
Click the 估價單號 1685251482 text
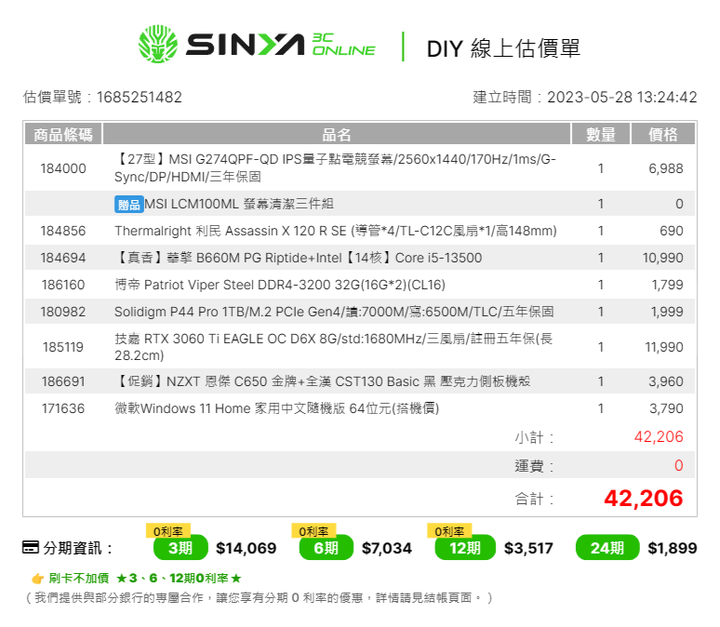tap(102, 97)
